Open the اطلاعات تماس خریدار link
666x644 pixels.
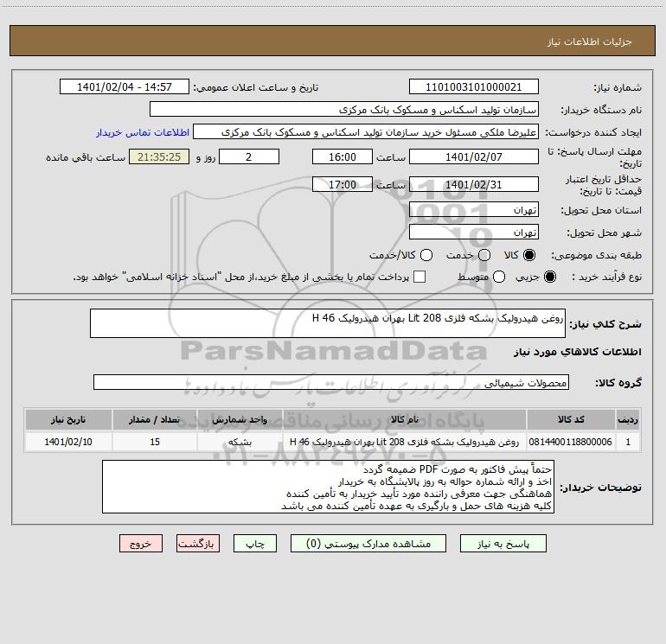coord(143,132)
